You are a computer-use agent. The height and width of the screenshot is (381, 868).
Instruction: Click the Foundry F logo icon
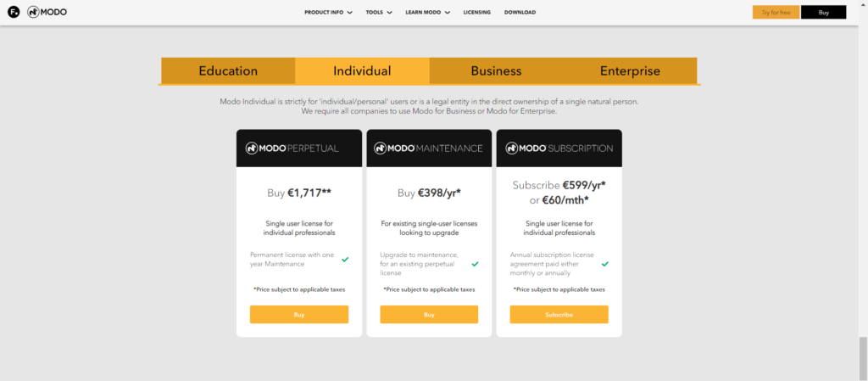pos(14,12)
